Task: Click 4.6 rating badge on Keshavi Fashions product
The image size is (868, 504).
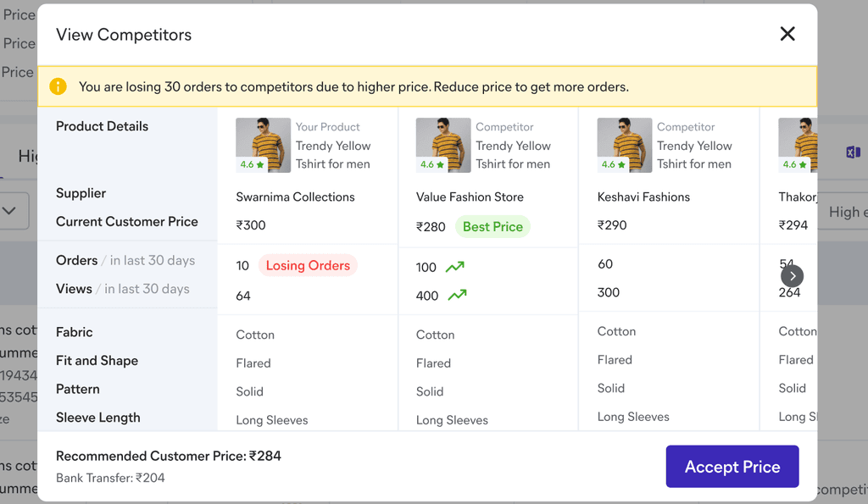Action: pos(614,164)
